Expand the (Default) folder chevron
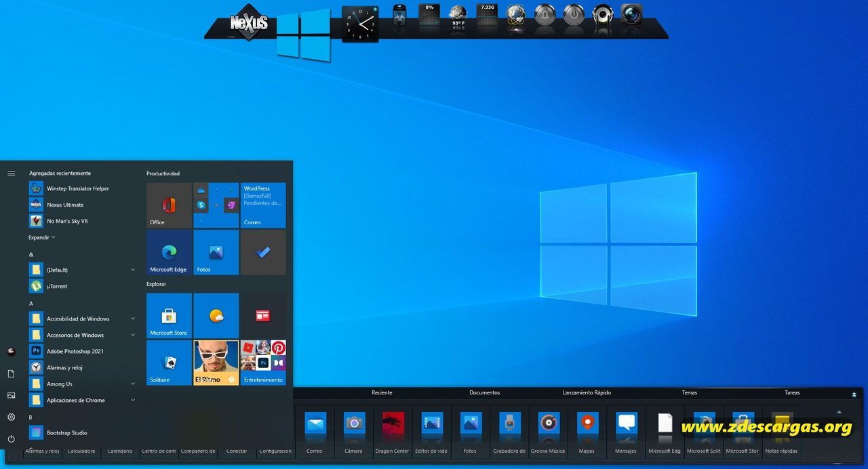 133,270
